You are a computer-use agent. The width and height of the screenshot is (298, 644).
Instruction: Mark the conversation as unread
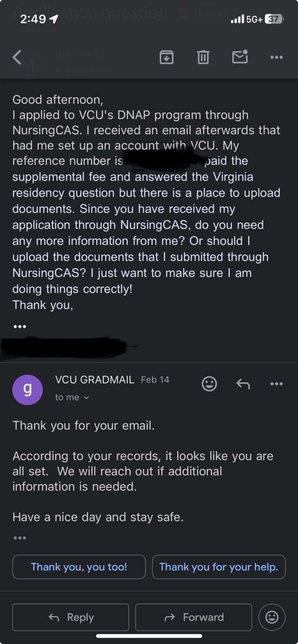pos(240,57)
